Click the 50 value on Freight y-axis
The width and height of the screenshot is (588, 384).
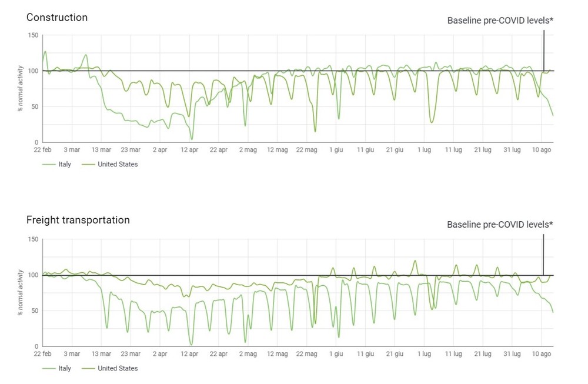(x=35, y=310)
